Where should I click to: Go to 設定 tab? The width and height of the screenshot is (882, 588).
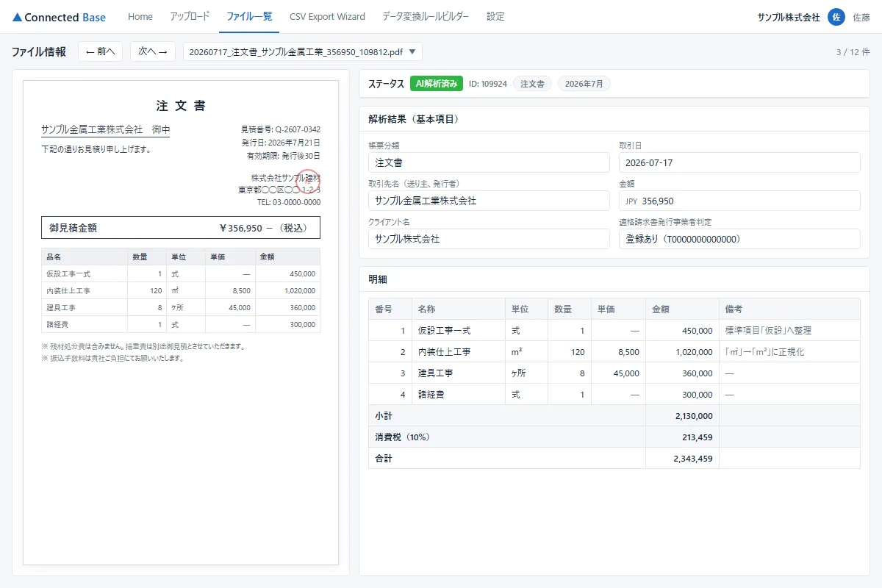coord(495,16)
